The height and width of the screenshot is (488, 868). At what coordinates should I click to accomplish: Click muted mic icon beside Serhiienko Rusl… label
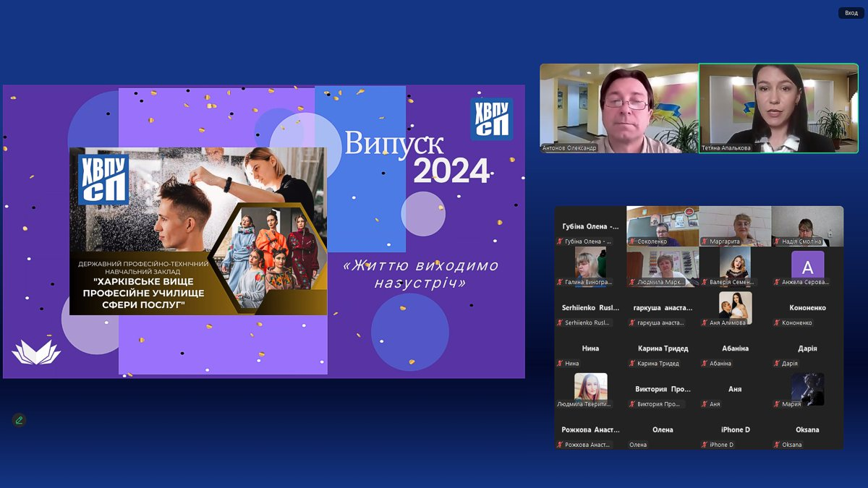(560, 322)
